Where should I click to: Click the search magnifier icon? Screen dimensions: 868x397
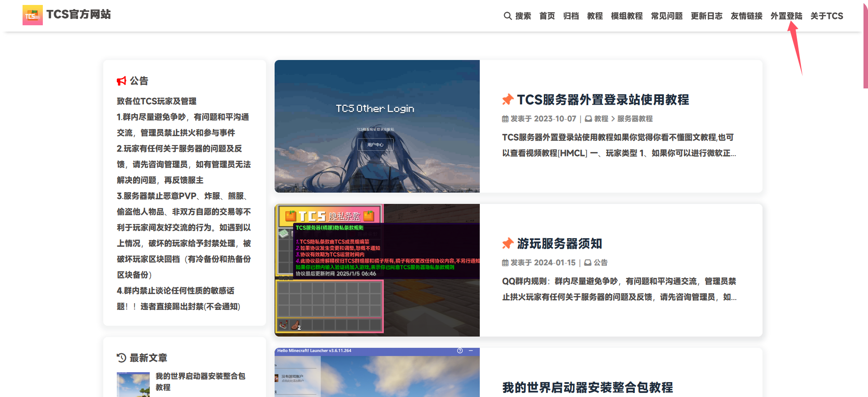pos(507,16)
